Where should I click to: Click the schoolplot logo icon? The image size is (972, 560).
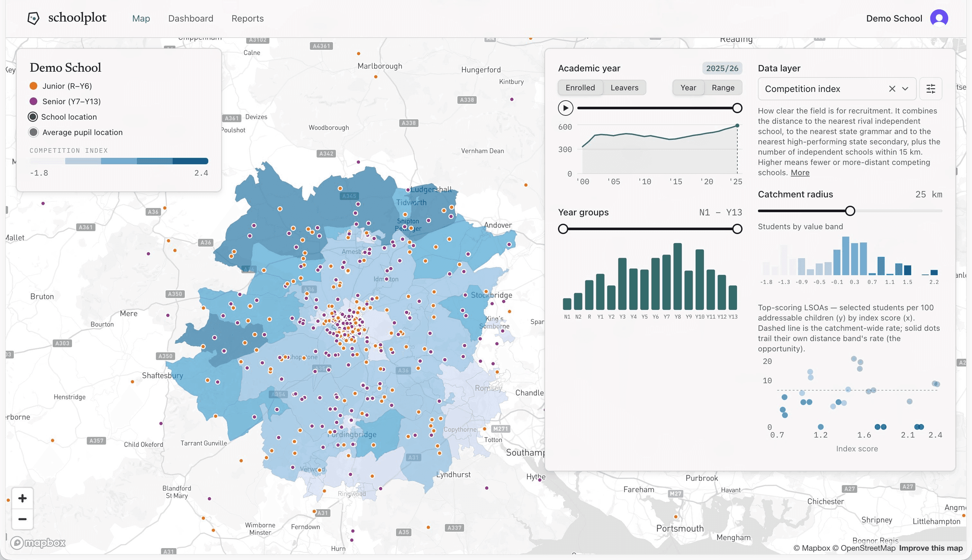pos(33,18)
